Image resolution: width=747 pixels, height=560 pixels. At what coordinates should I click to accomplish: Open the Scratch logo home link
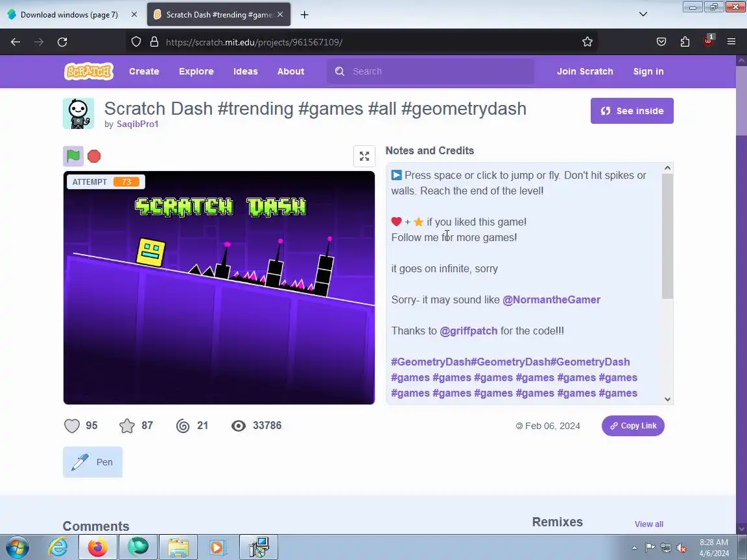[x=89, y=71]
